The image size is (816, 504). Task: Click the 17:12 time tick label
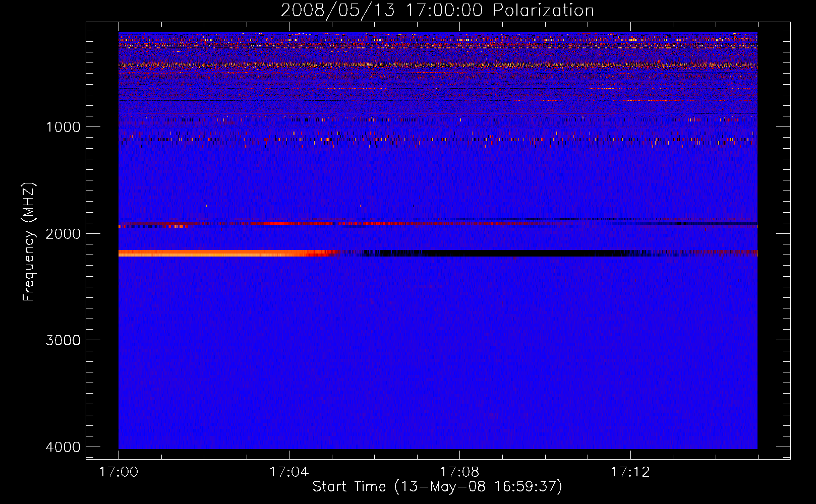point(630,472)
